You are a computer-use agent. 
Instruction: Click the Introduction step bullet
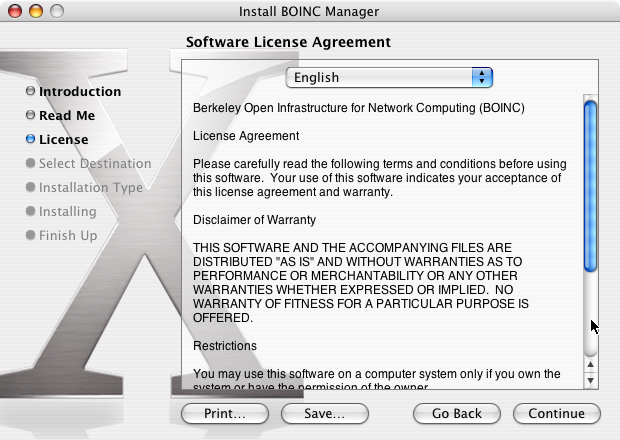pos(30,91)
